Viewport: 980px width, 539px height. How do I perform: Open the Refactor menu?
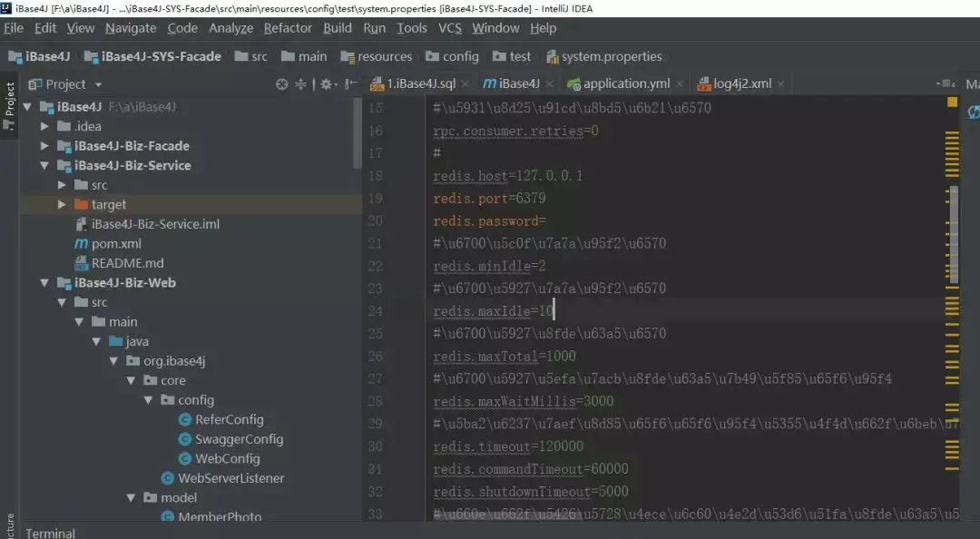[288, 28]
